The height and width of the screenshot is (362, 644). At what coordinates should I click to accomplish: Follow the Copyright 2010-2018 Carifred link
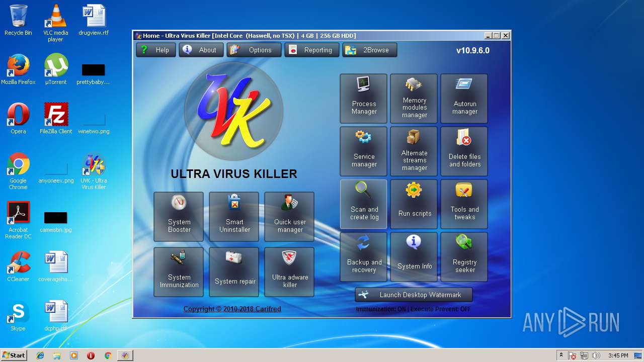pos(232,309)
